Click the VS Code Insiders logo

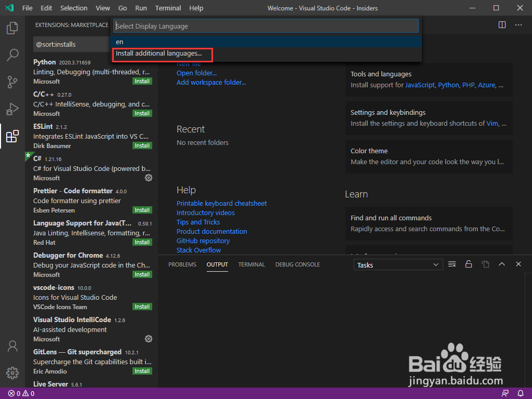[x=9, y=8]
